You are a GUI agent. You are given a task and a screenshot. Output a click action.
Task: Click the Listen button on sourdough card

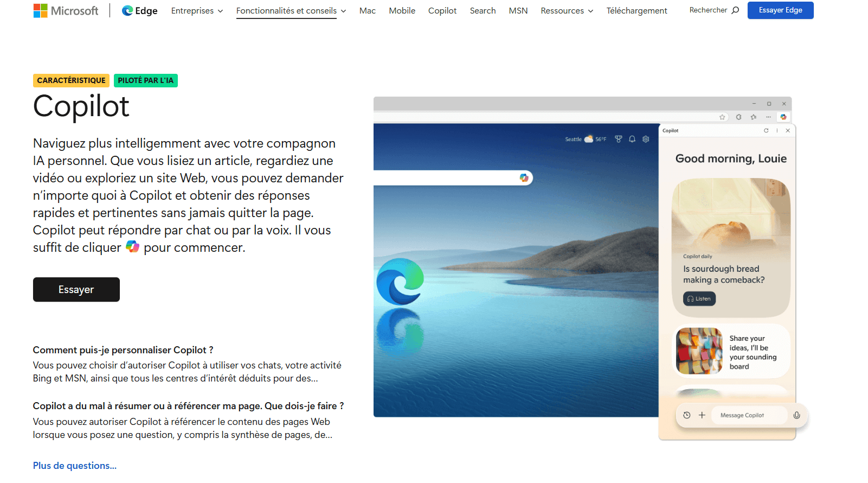pyautogui.click(x=699, y=299)
